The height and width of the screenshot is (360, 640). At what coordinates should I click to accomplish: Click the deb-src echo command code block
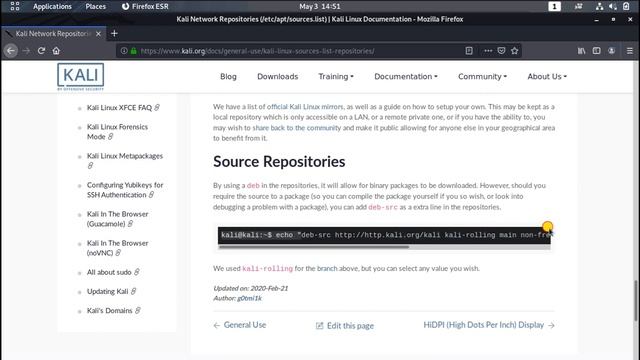[x=384, y=235]
